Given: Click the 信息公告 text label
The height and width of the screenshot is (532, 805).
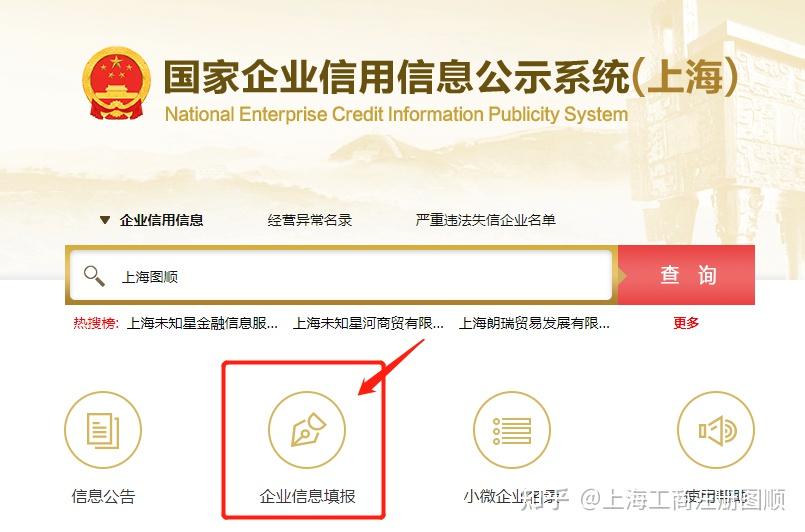Looking at the screenshot, I should [x=103, y=496].
